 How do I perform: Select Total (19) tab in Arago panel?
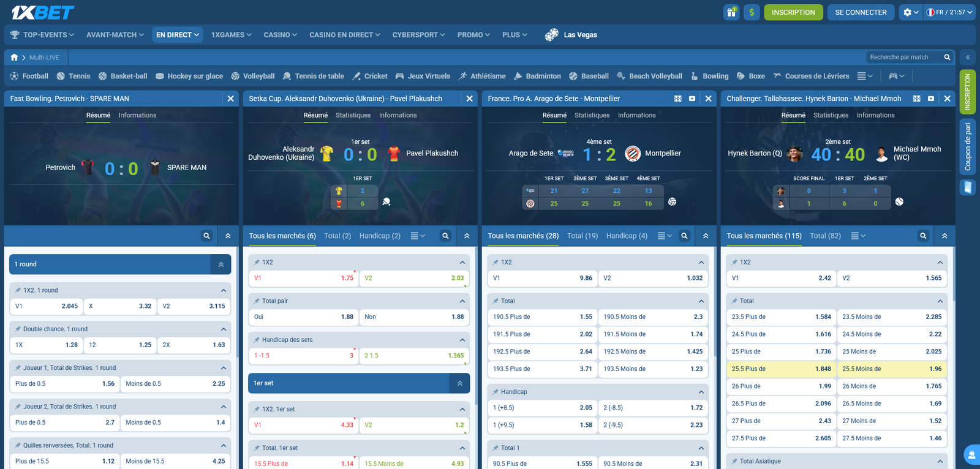pyautogui.click(x=582, y=236)
